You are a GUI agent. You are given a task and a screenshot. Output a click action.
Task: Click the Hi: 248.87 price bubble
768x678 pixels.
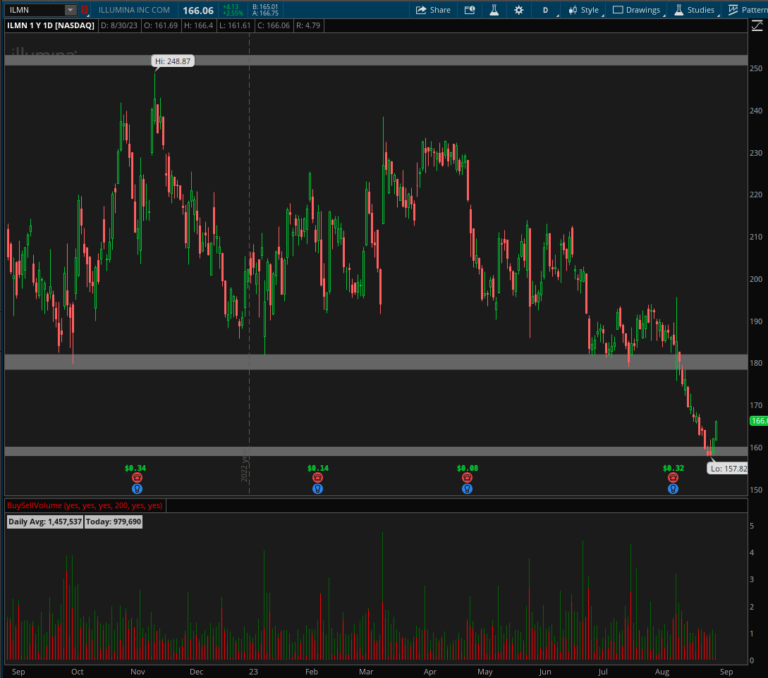tap(172, 61)
